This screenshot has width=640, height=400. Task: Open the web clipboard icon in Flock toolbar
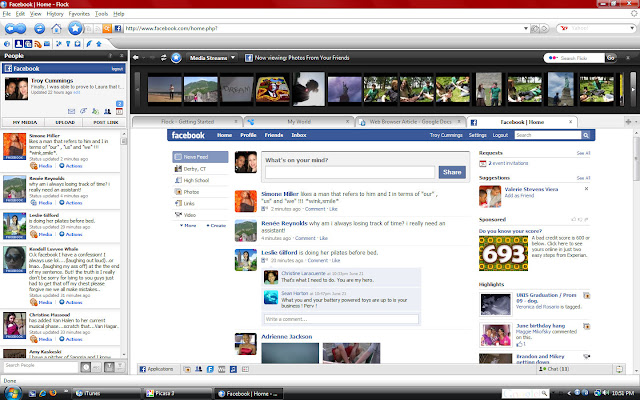click(78, 44)
